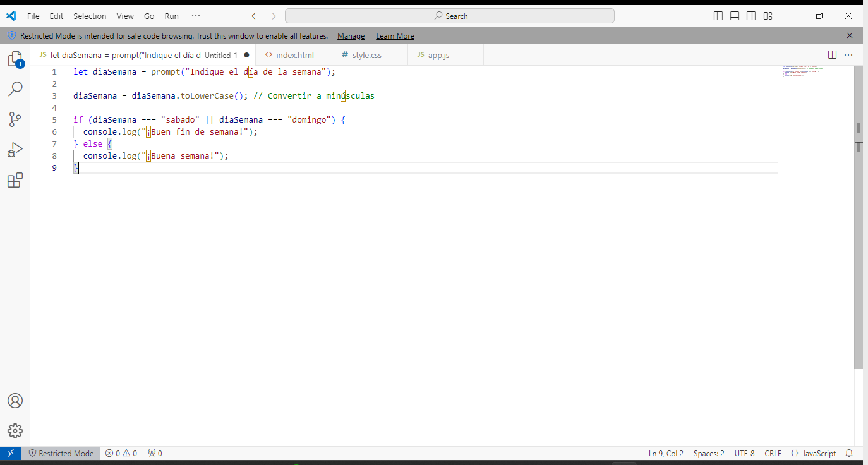Open the Selection menu

[x=90, y=16]
